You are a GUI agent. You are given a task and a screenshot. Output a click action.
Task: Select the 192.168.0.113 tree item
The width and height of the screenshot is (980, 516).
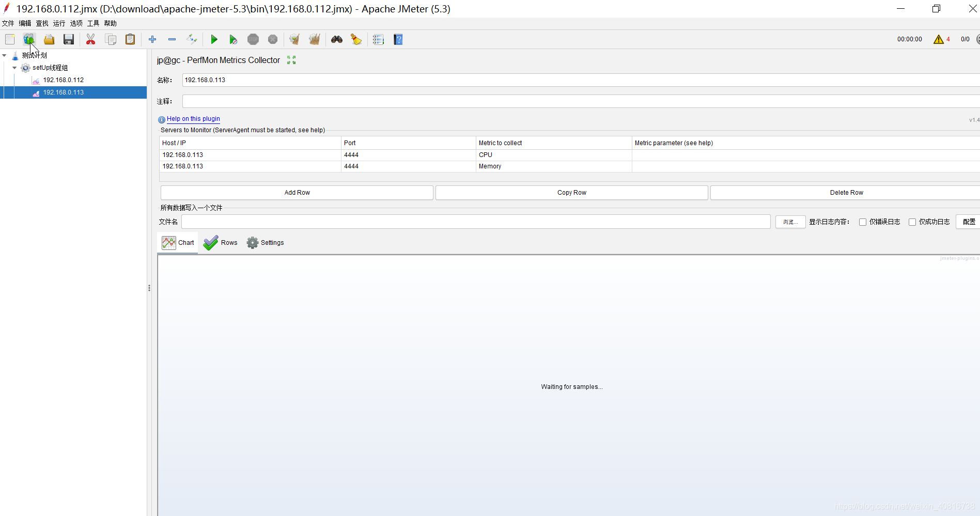tap(64, 92)
